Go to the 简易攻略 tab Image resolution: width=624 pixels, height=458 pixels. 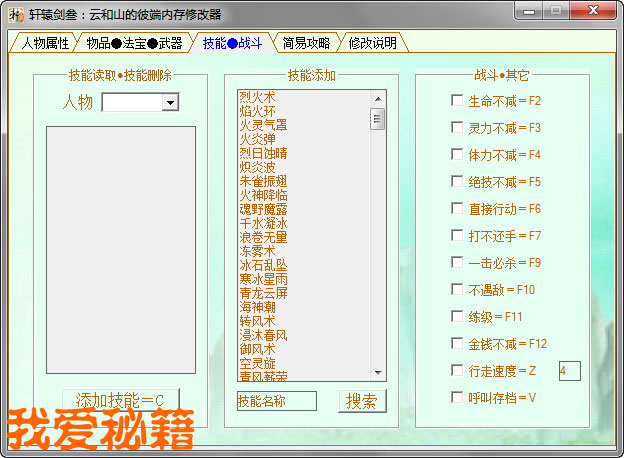click(x=306, y=43)
